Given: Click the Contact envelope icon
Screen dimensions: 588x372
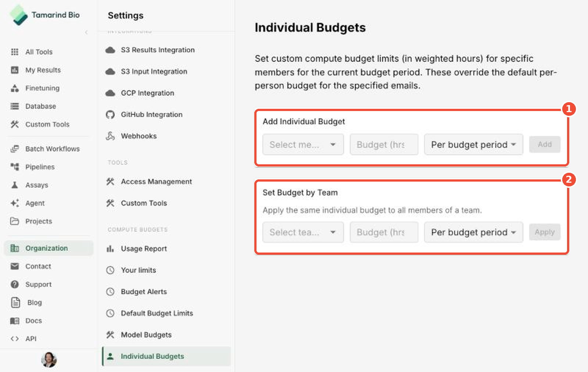Looking at the screenshot, I should pyautogui.click(x=15, y=266).
